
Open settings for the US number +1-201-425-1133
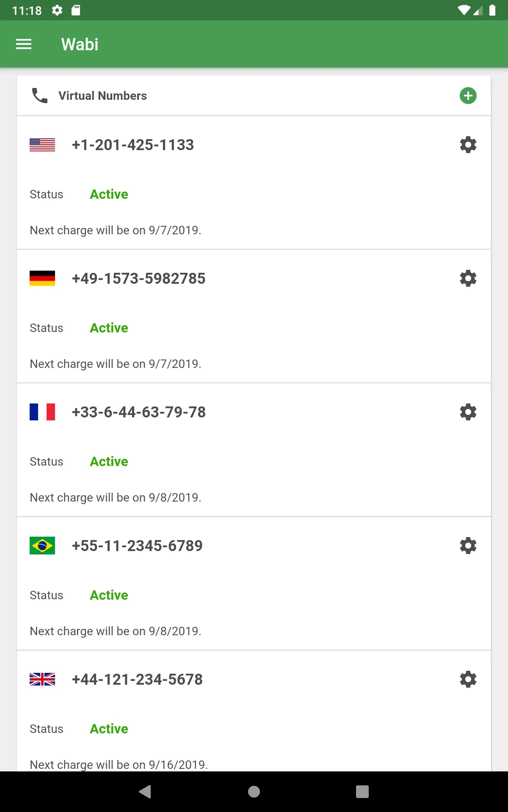coord(468,145)
